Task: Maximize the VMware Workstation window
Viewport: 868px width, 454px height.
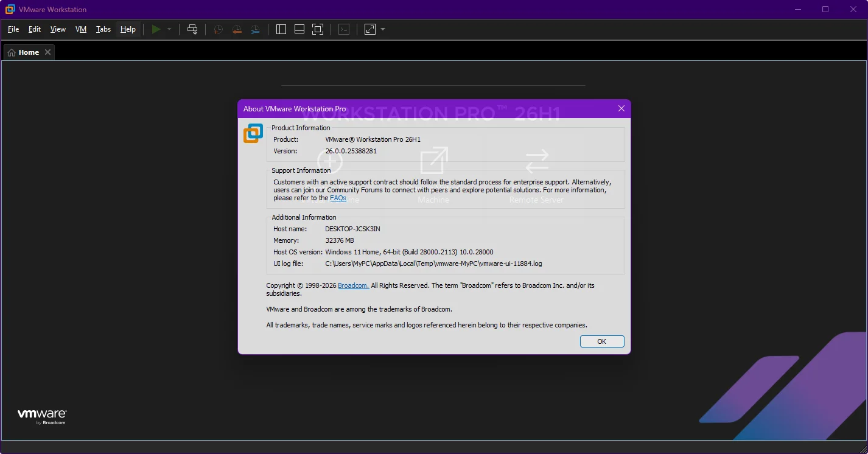Action: click(x=825, y=9)
